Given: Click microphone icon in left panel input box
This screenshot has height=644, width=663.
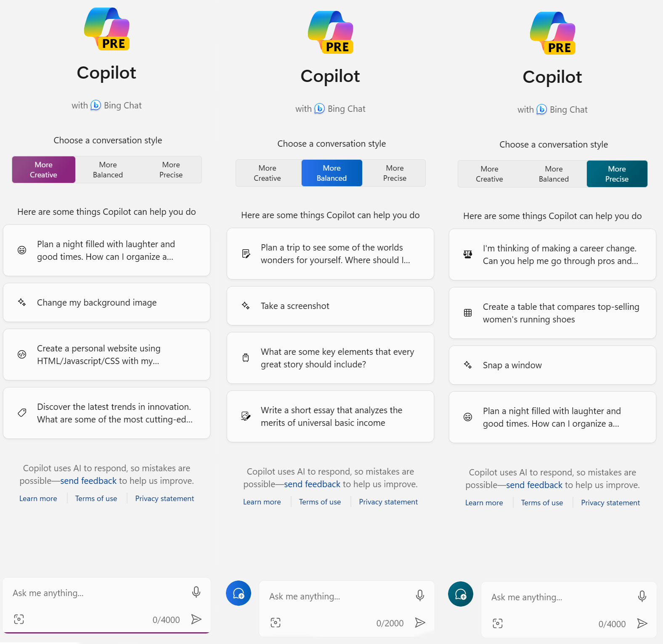Looking at the screenshot, I should (196, 592).
